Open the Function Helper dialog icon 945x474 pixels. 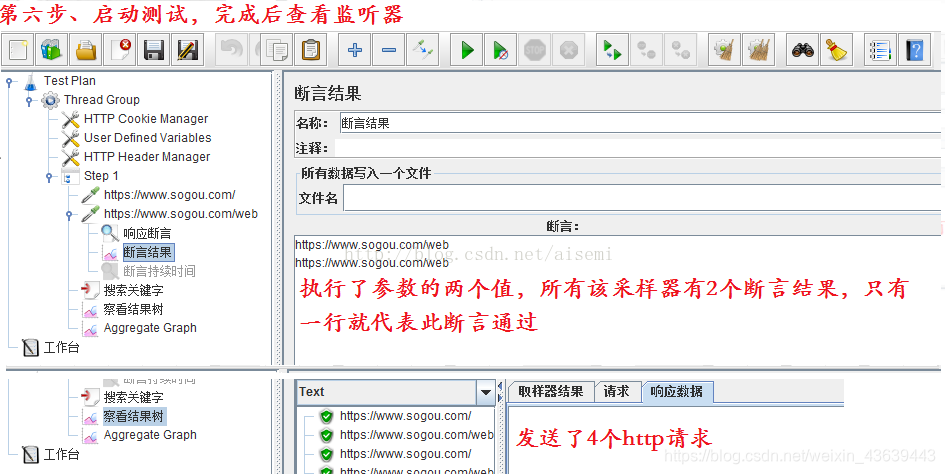coord(880,50)
